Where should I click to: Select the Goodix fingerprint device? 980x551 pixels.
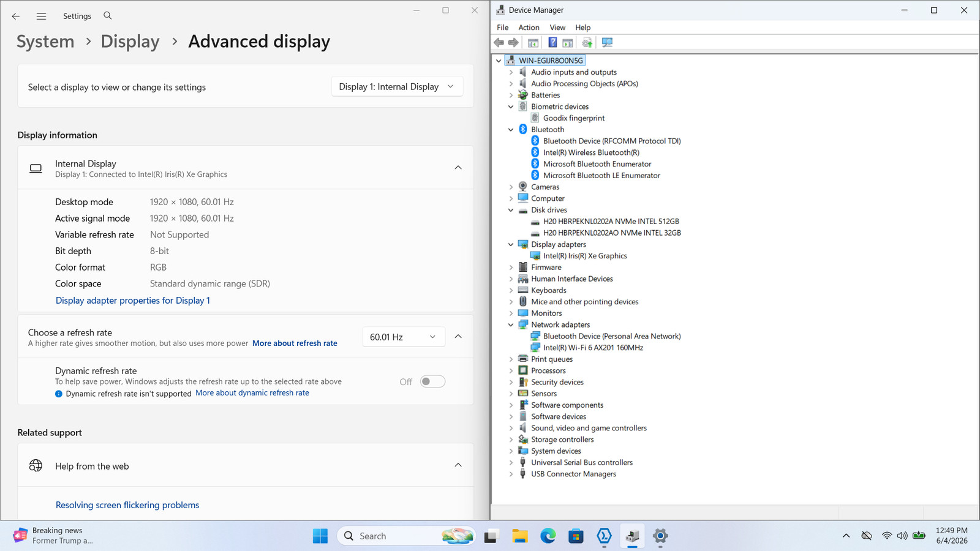pyautogui.click(x=574, y=118)
